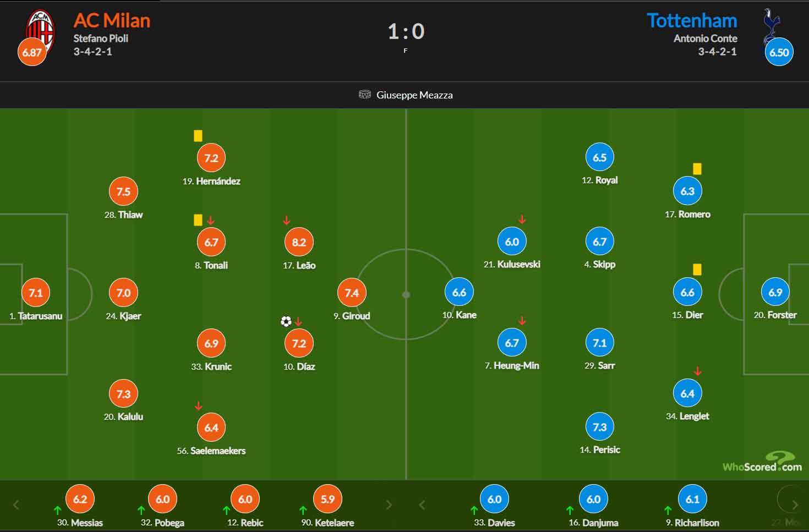This screenshot has width=809, height=532.
Task: Click Leão's red substitution arrow
Action: 286,221
